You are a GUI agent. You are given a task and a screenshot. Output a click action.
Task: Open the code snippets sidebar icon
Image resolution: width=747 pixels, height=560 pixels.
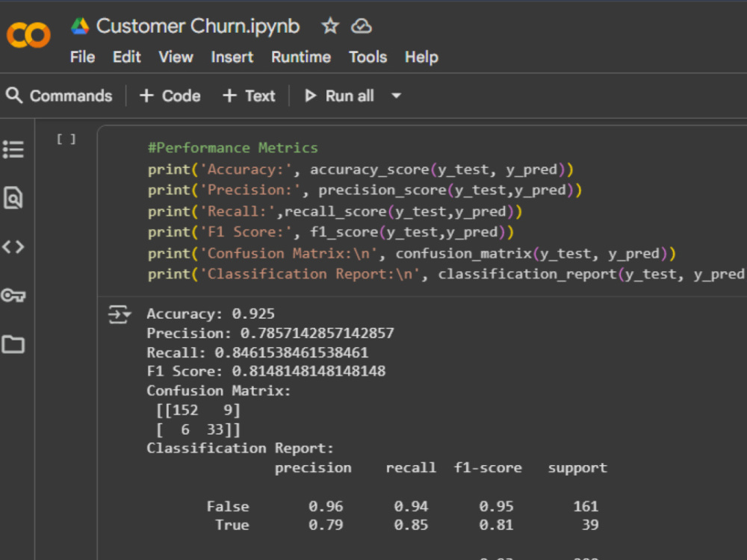(13, 246)
